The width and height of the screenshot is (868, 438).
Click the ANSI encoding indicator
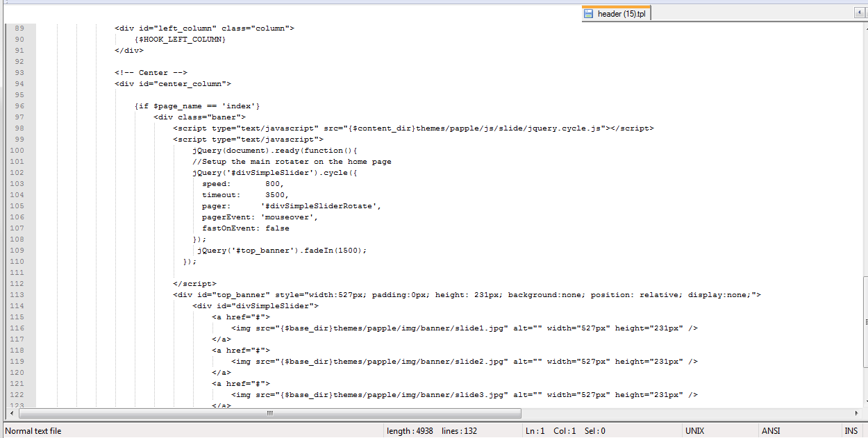pyautogui.click(x=771, y=430)
